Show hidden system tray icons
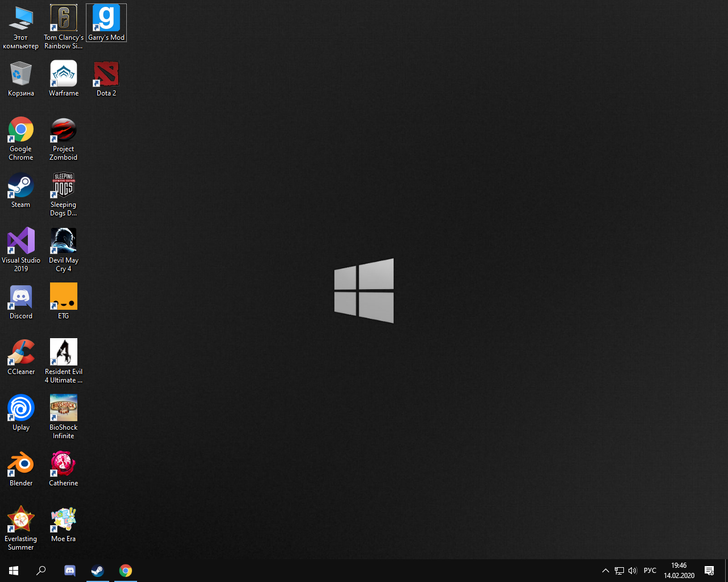The width and height of the screenshot is (728, 582). pos(606,571)
